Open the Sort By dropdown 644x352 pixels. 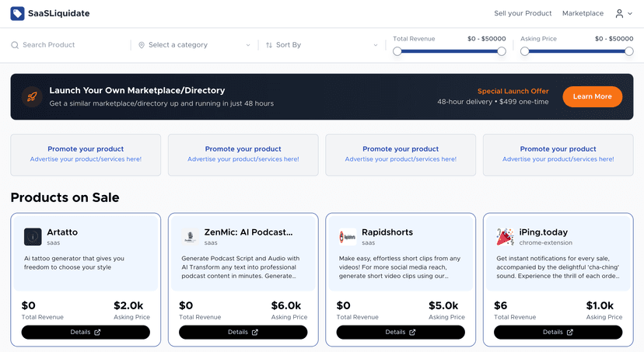[321, 45]
